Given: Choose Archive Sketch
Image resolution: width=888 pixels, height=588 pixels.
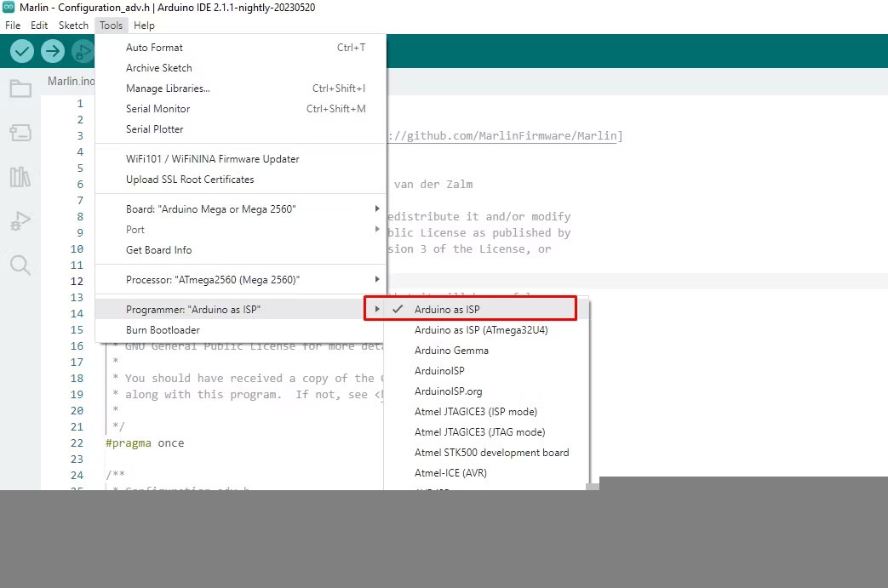Looking at the screenshot, I should point(241,68).
